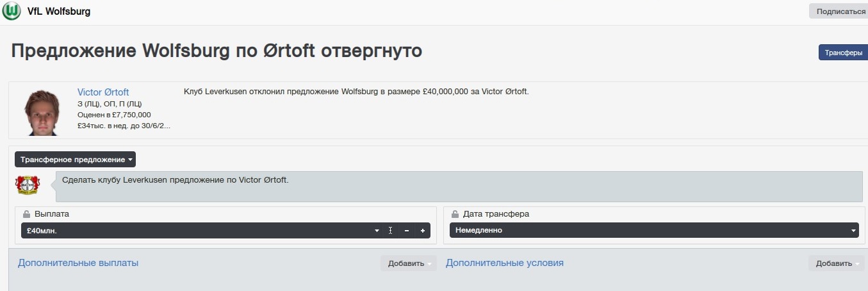Click the VfL Wolfsburg club logo
Screen dimensions: 868x291
[x=11, y=12]
